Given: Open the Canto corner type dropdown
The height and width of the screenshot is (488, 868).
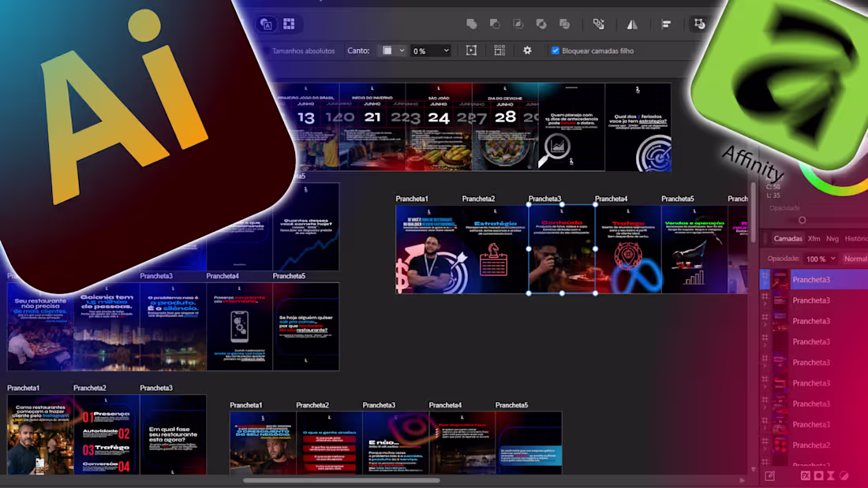Looking at the screenshot, I should [392, 50].
